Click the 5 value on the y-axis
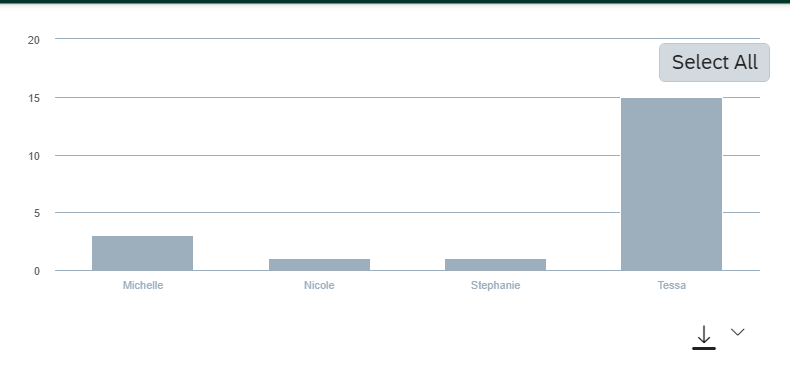This screenshot has width=790, height=367. tap(37, 213)
